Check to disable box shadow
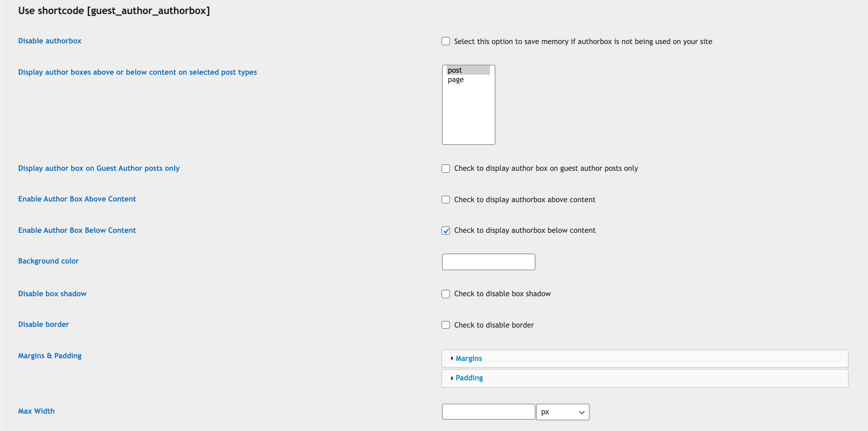Viewport: 868px width, 431px height. (445, 294)
